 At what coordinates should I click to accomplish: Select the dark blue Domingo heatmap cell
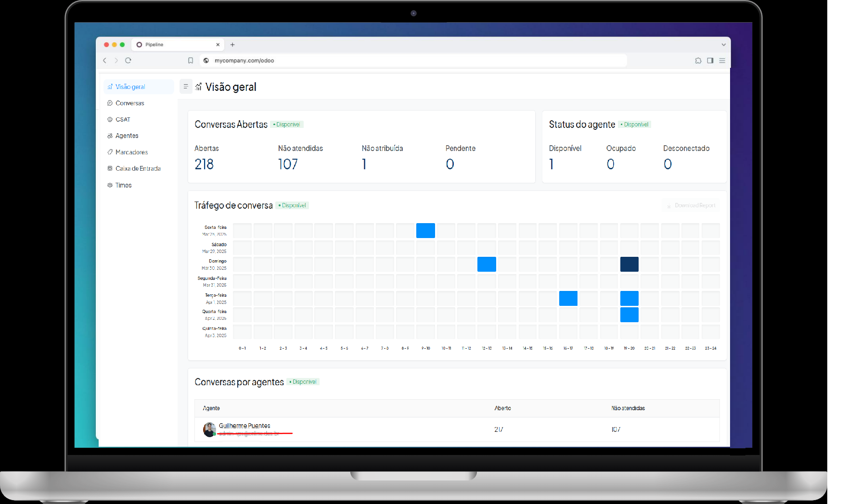(x=629, y=264)
